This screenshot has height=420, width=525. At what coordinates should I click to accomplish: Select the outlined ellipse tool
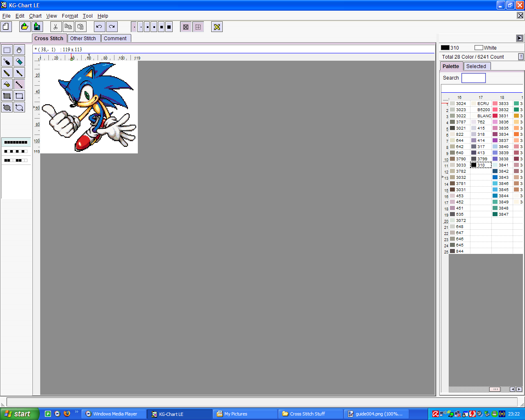[x=19, y=107]
